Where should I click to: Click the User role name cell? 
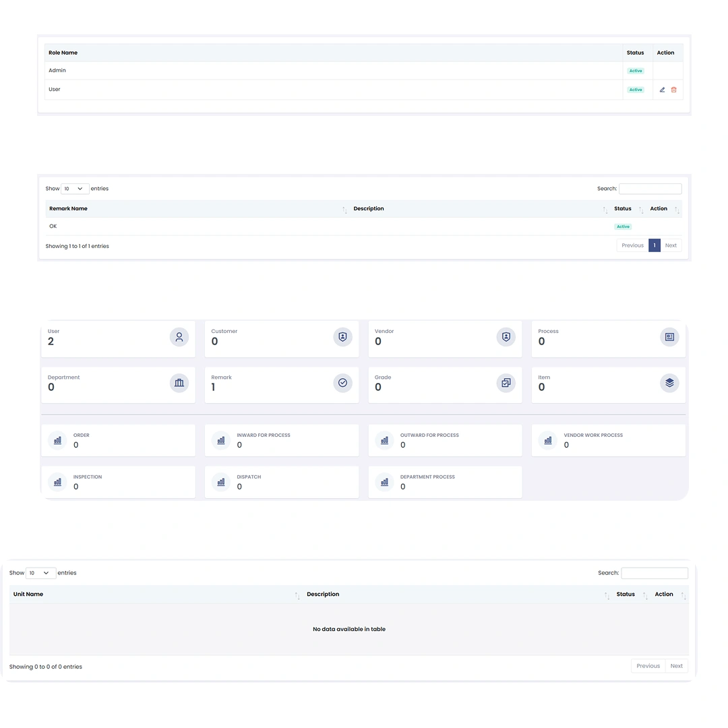point(334,90)
